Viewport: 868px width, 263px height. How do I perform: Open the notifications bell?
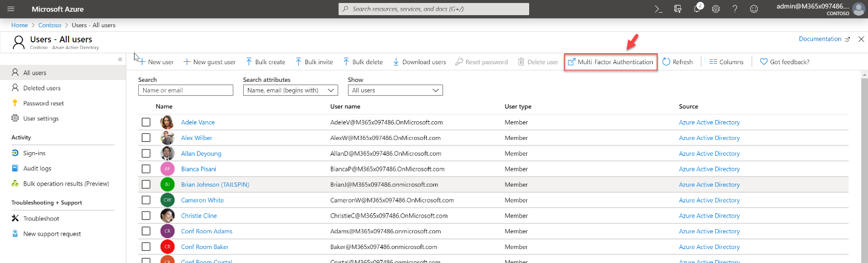[697, 9]
